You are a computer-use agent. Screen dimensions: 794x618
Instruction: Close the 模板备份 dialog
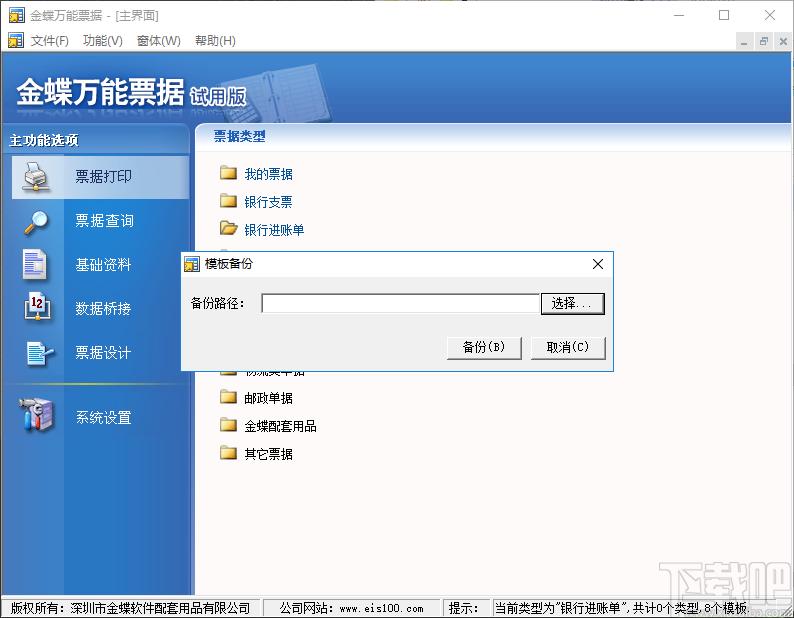(598, 264)
